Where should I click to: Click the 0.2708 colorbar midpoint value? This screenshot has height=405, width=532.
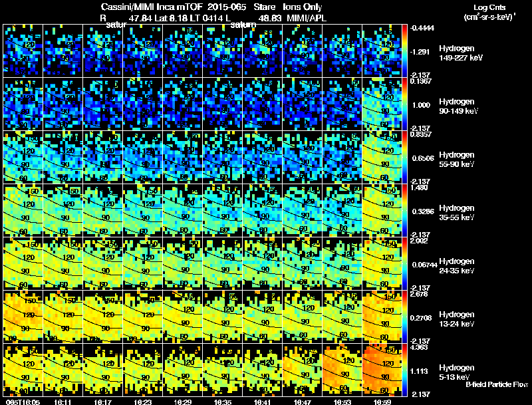[421, 318]
